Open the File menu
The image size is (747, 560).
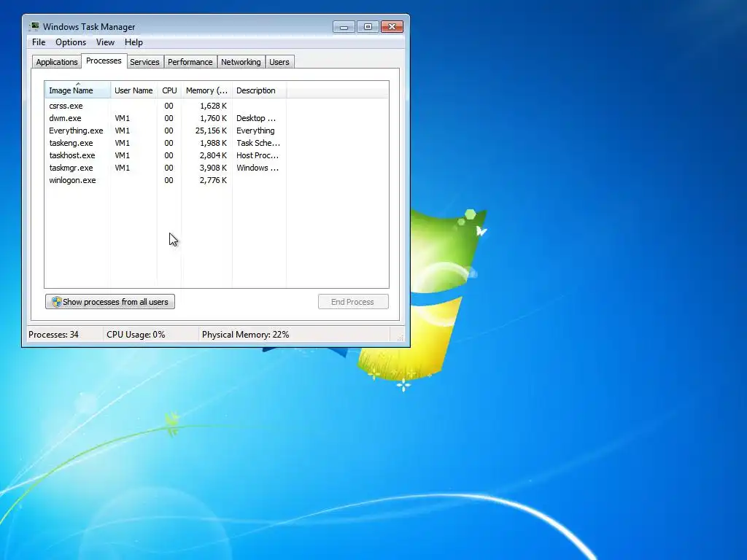[39, 42]
